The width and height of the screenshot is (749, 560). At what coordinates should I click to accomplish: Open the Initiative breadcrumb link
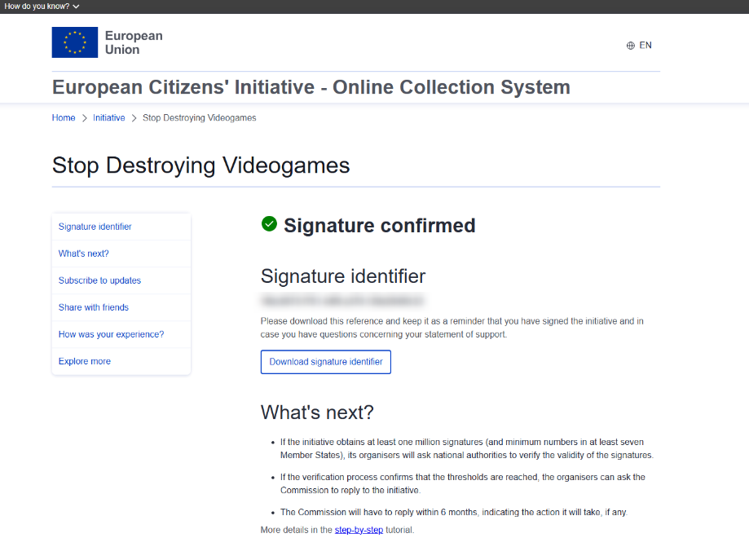[109, 117]
